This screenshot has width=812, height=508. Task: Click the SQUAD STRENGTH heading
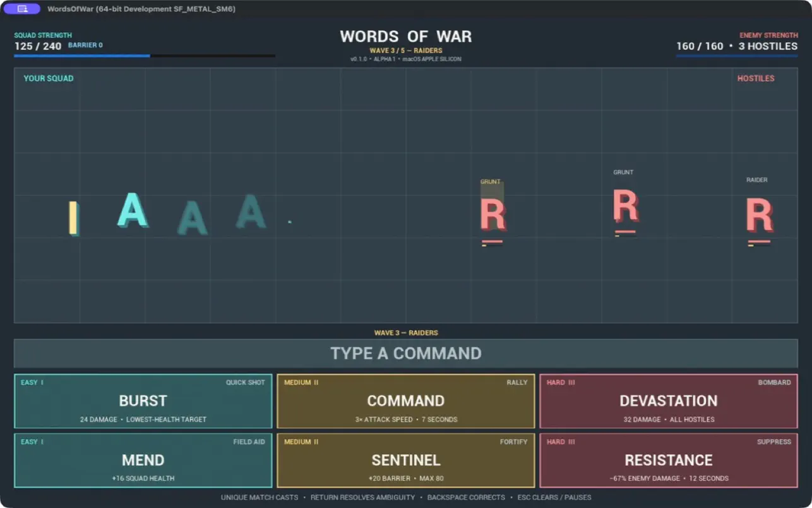(43, 35)
